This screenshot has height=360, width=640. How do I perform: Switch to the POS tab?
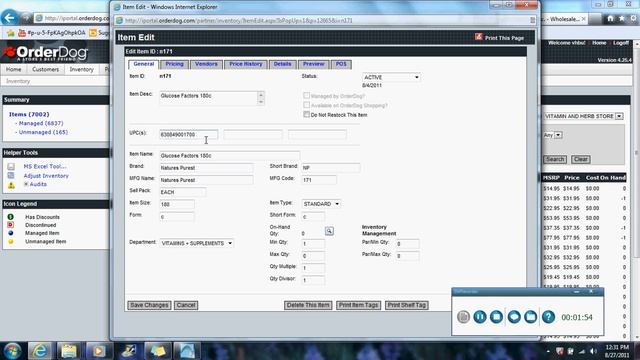point(341,64)
